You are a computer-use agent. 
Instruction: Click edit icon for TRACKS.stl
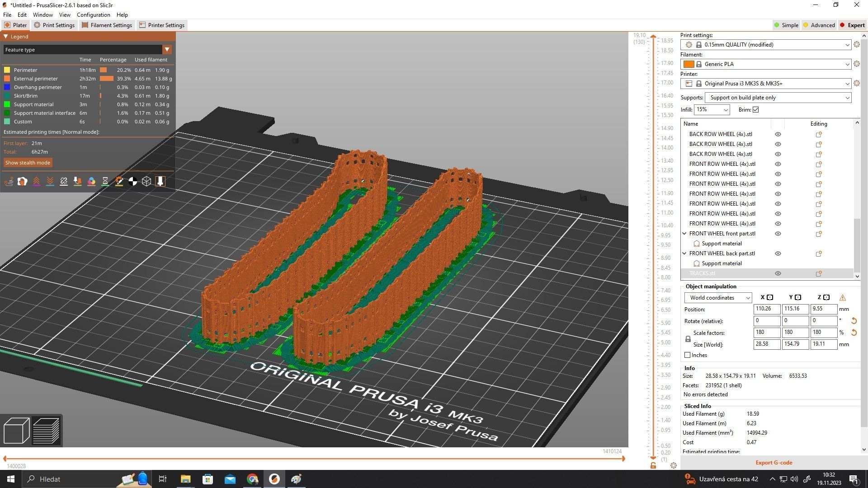coord(818,273)
